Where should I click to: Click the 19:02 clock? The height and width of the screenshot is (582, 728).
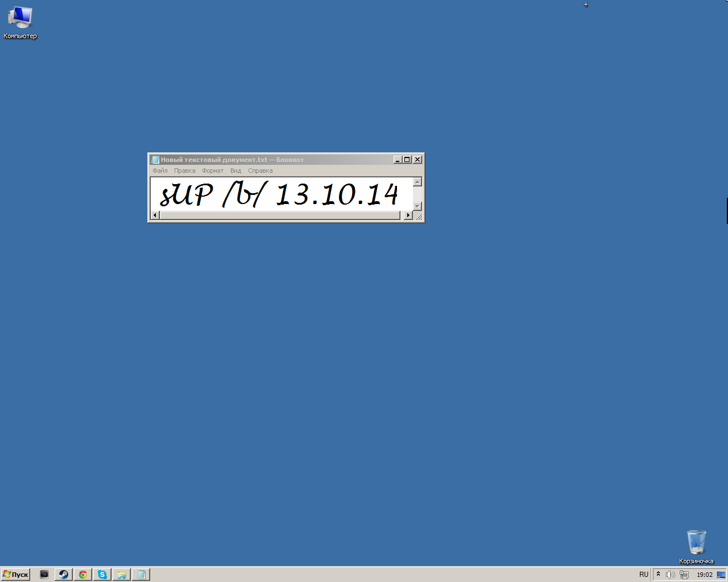705,575
